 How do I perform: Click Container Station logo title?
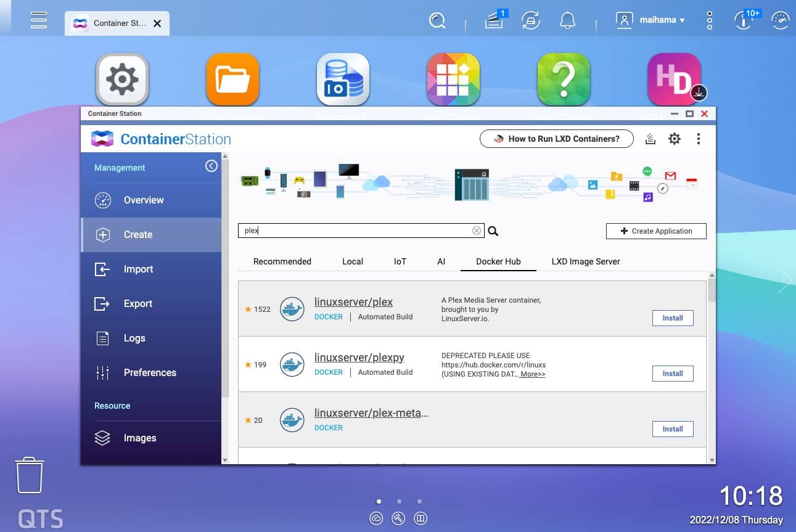(x=161, y=139)
